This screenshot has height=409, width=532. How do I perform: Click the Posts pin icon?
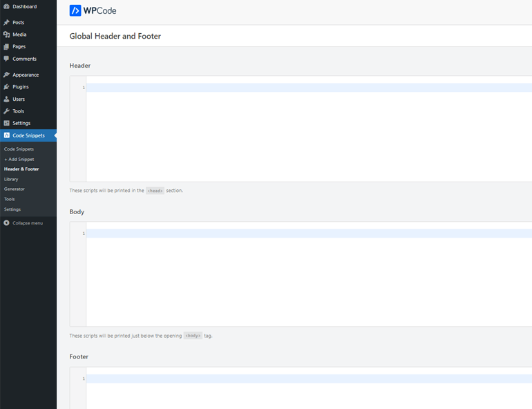click(7, 22)
